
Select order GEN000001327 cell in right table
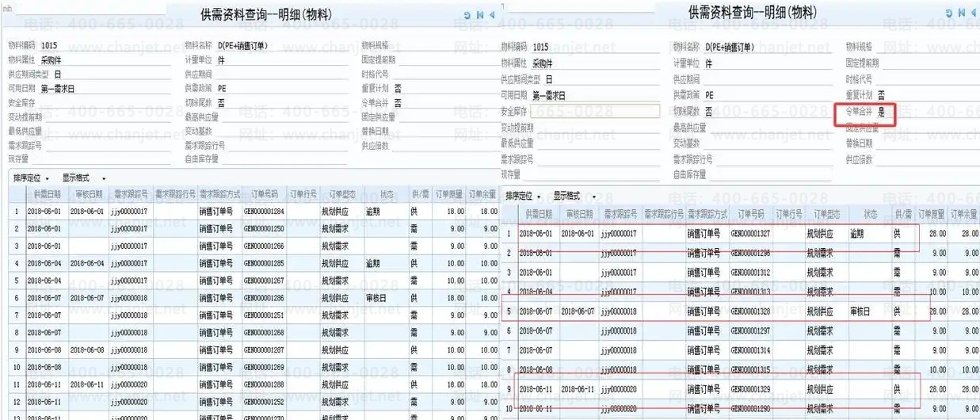751,234
